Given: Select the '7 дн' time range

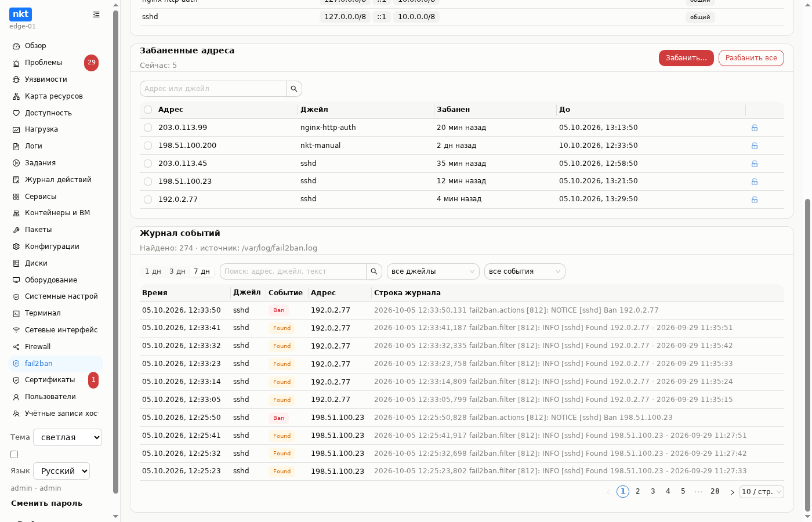Looking at the screenshot, I should point(202,271).
